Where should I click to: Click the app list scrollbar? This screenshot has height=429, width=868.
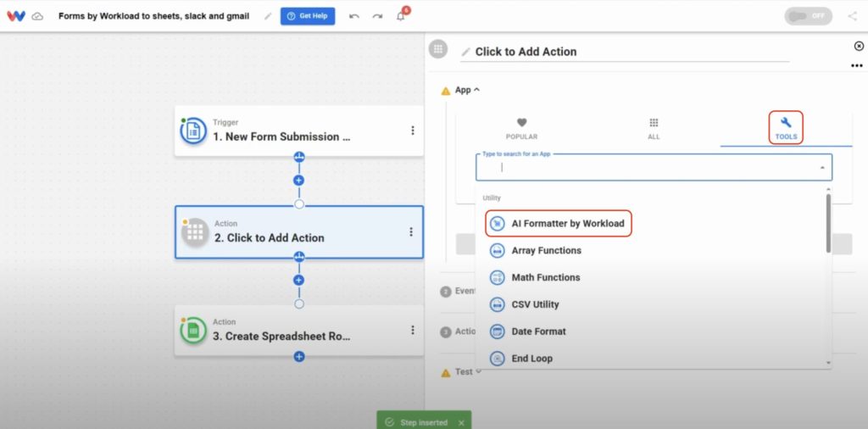(828, 224)
